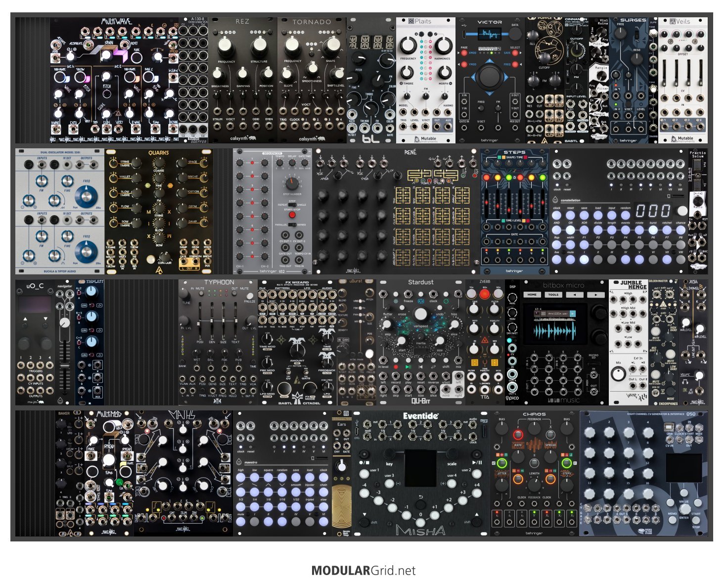This screenshot has height=581, width=728.
Task: Click the MULTIWAVE module title
Action: (x=117, y=22)
